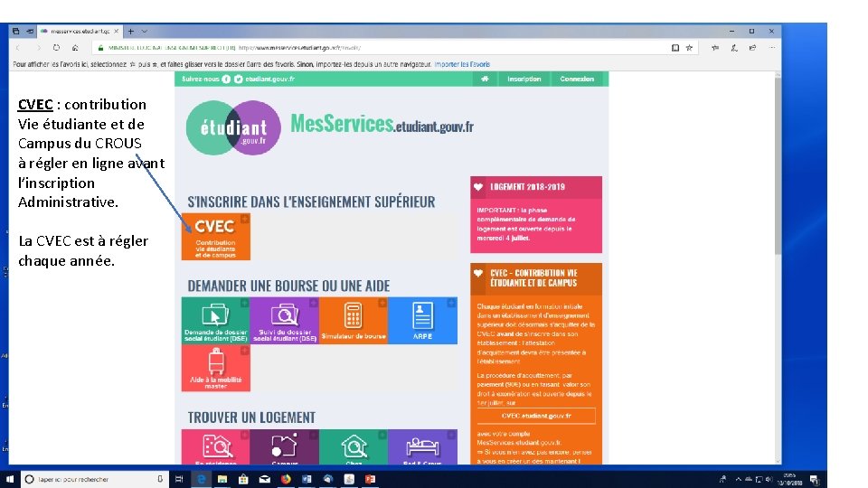This screenshot has width=868, height=488.
Task: Open File Explorer from taskbar
Action: point(222,479)
